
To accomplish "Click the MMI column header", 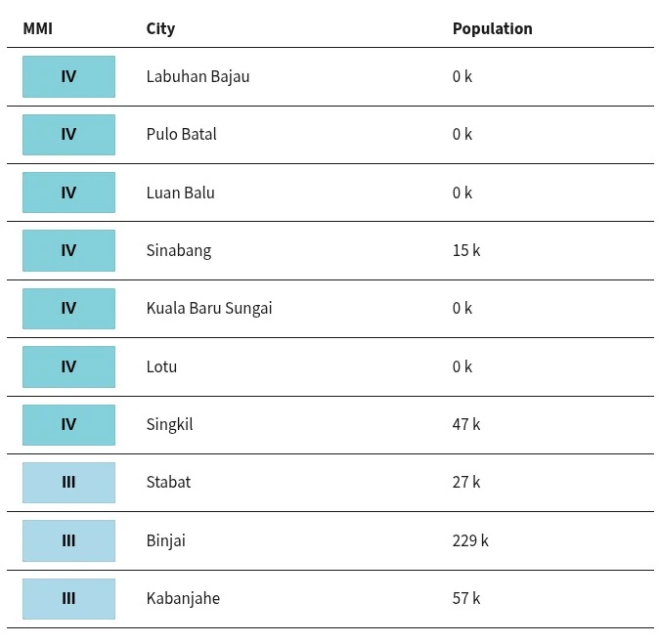I will pos(38,29).
